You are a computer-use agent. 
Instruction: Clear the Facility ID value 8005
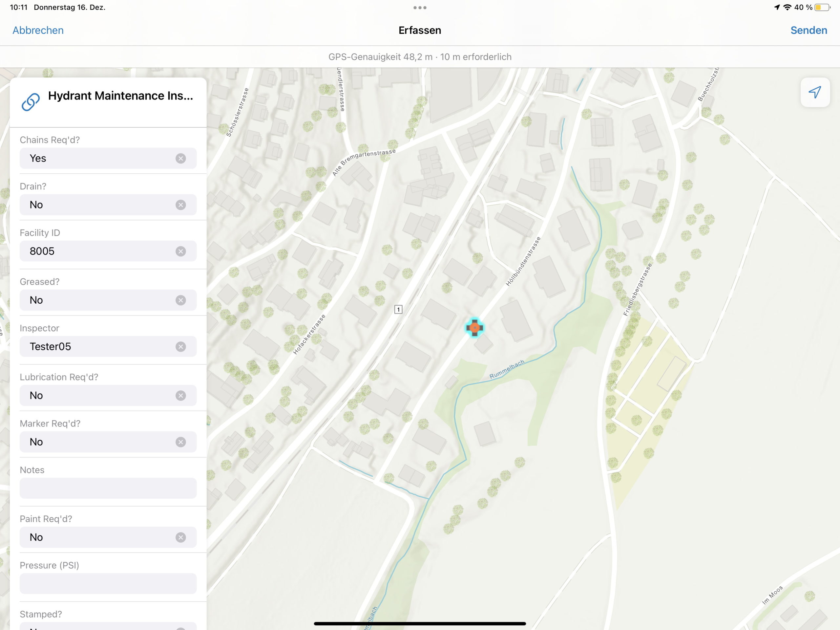click(181, 251)
